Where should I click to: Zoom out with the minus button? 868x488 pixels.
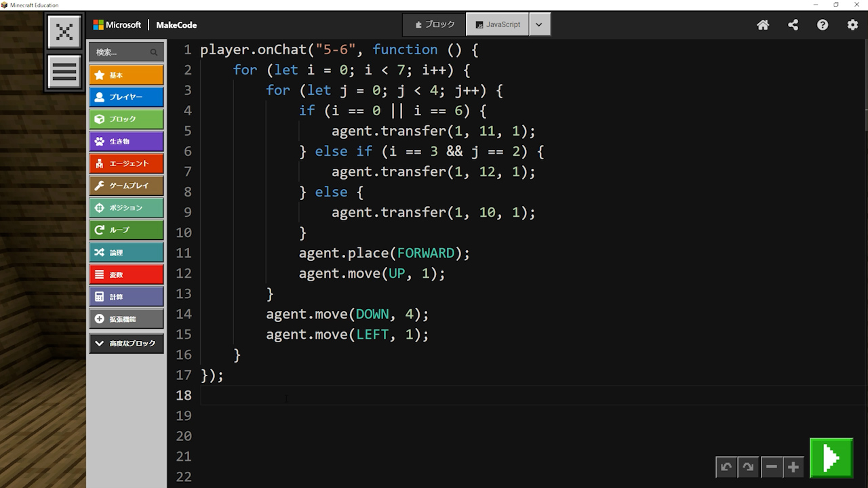coord(771,467)
